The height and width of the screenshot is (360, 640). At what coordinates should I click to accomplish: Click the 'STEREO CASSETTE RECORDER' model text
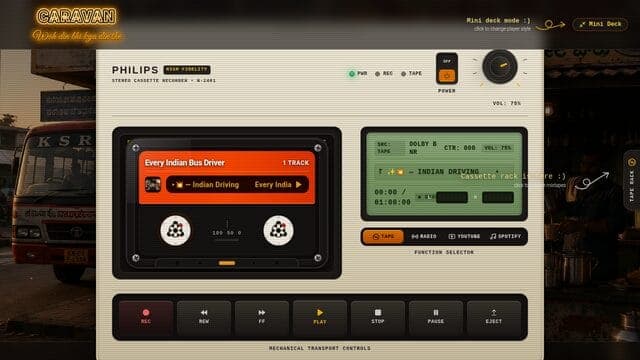tap(164, 80)
